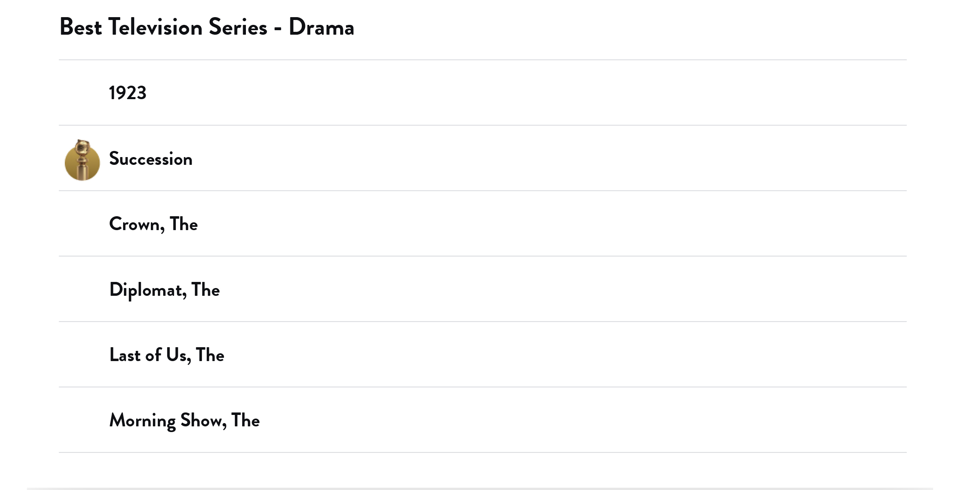Screen dimensions: 980x490
Task: Click the Golden Globe winner trophy icon
Action: (x=82, y=160)
